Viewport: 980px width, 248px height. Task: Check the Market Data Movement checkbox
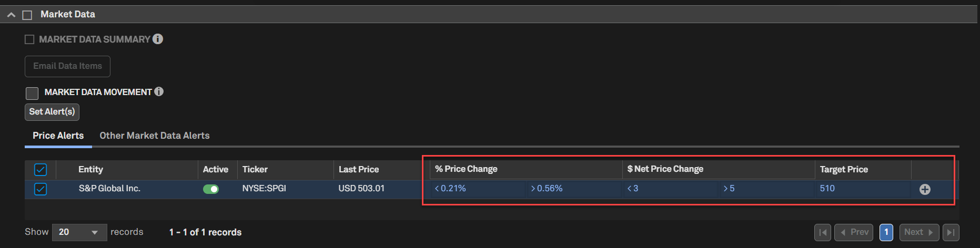[32, 93]
